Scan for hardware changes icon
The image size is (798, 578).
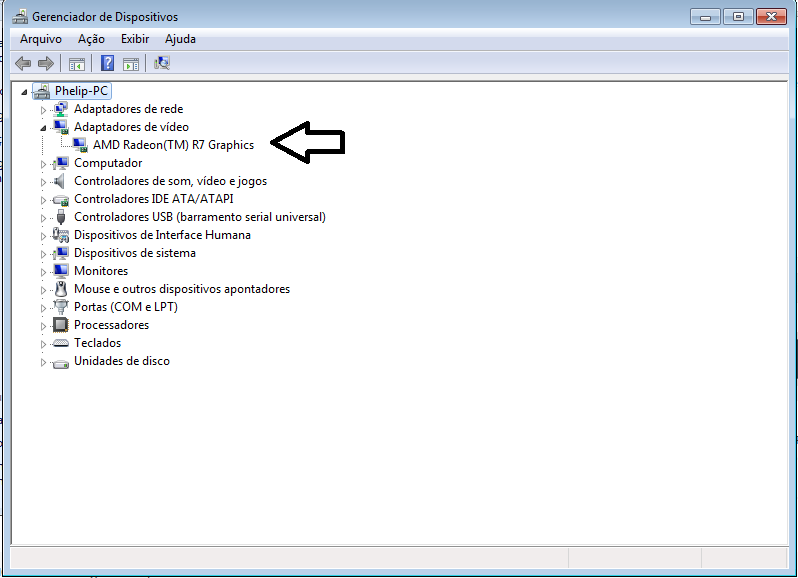tap(162, 63)
